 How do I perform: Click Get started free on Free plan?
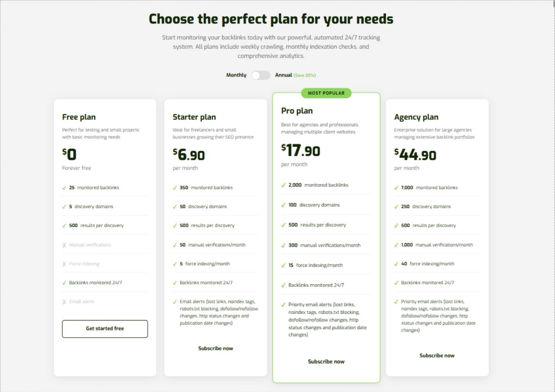click(105, 329)
